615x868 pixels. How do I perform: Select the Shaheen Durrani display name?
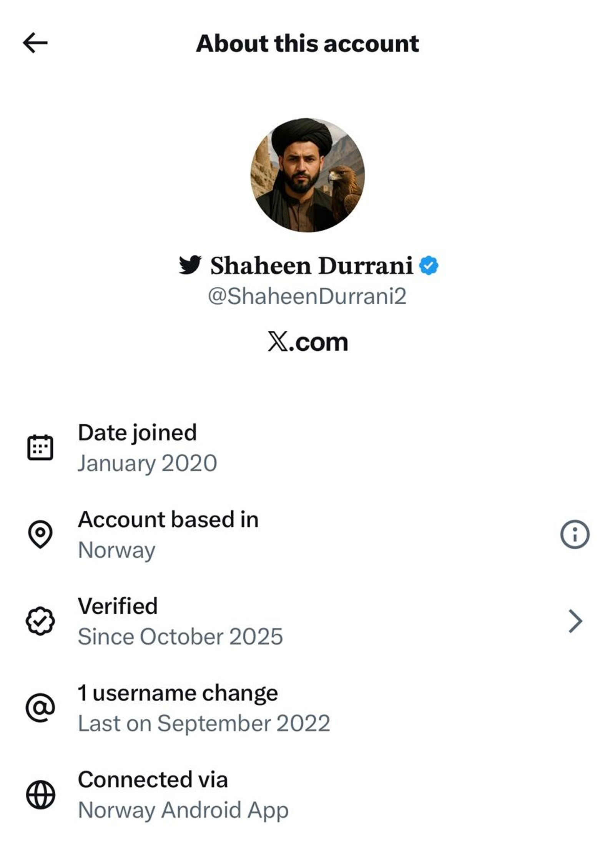[311, 265]
